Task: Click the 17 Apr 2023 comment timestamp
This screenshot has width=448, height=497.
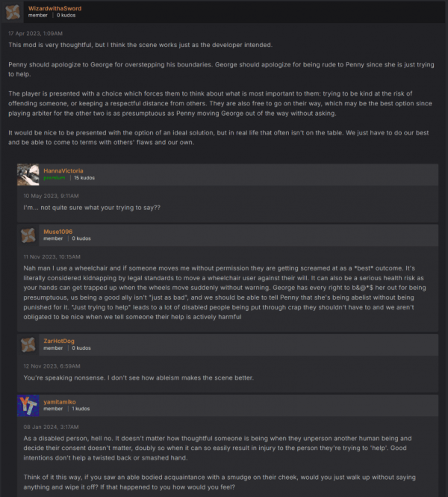Action: pos(35,34)
